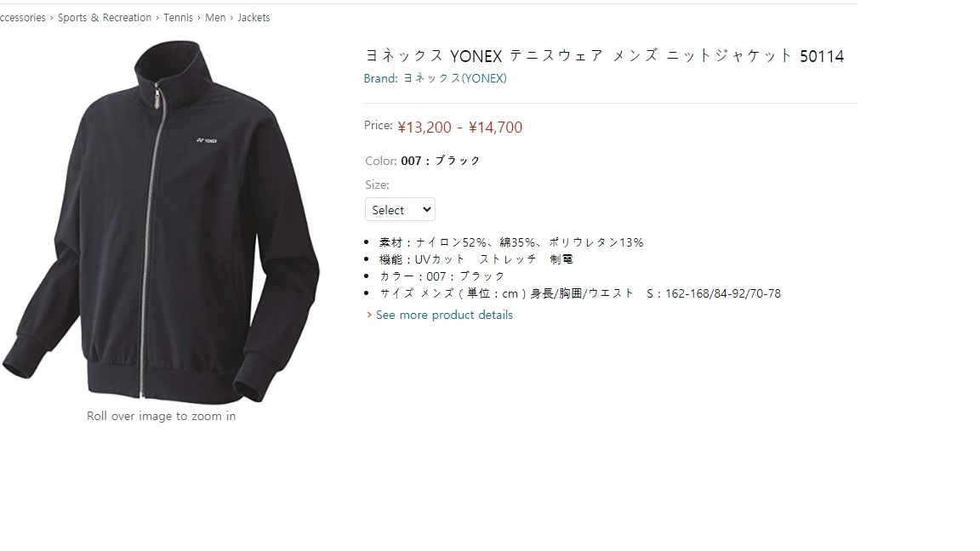Image resolution: width=980 pixels, height=551 pixels.
Task: Open the Sports & Recreation breadcrumb
Action: [x=105, y=18]
